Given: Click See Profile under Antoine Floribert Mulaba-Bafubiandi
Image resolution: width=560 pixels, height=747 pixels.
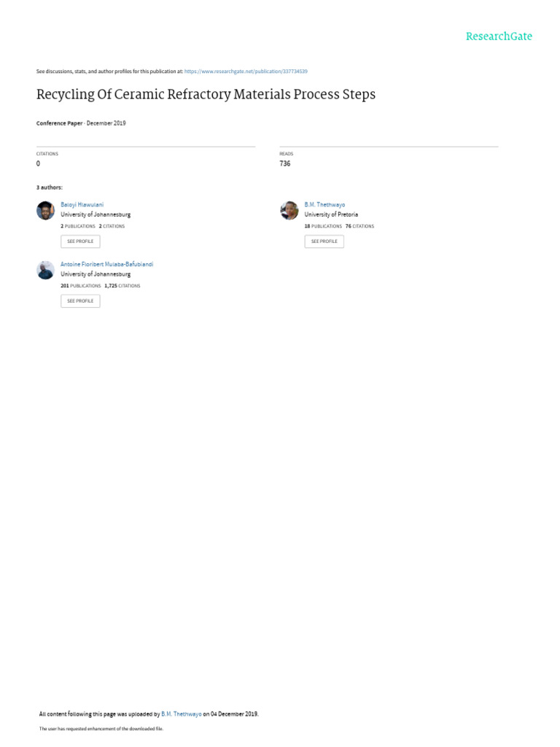Looking at the screenshot, I should pos(80,301).
